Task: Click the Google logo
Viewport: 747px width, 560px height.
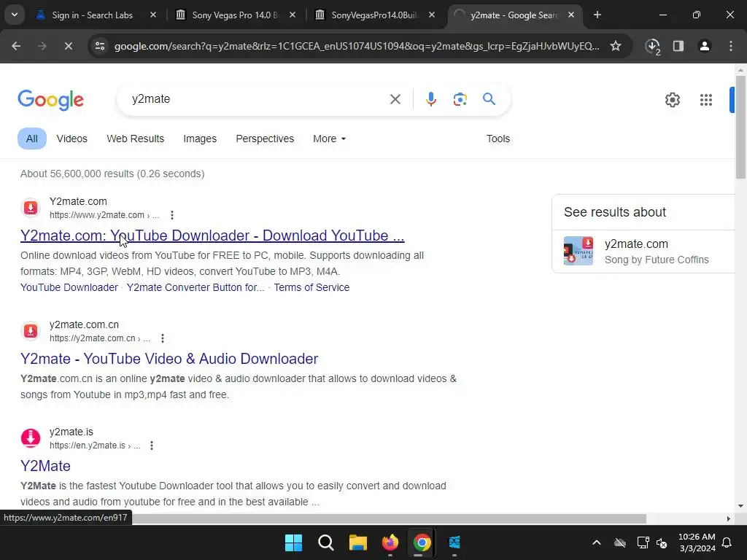Action: click(x=50, y=100)
